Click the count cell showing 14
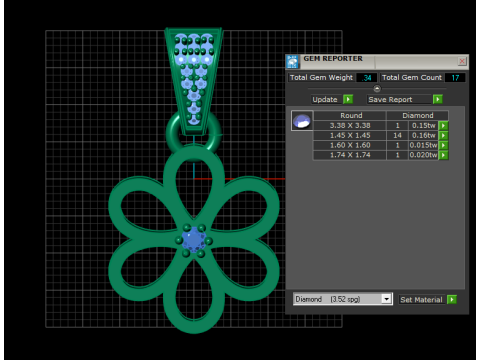This screenshot has width=480, height=360. click(x=397, y=136)
